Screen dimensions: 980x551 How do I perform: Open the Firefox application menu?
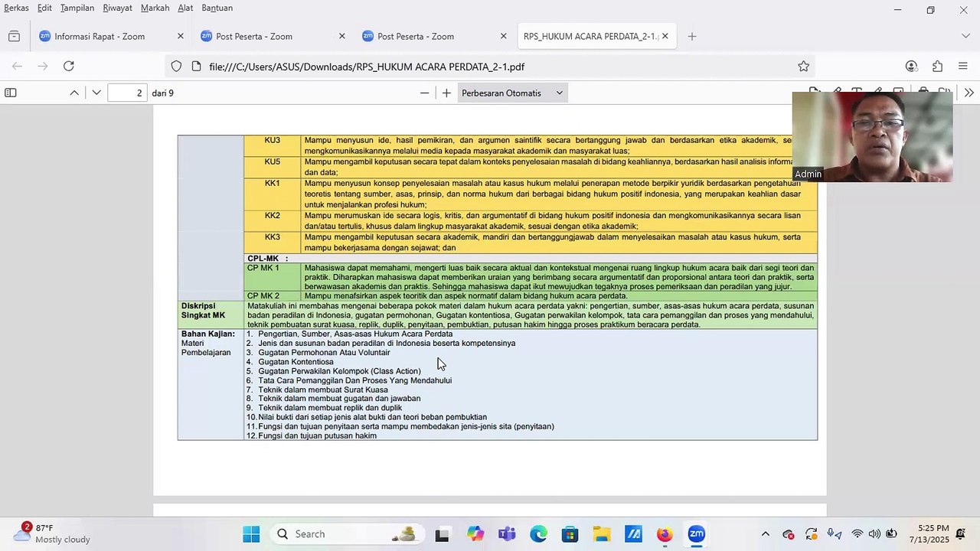point(963,67)
